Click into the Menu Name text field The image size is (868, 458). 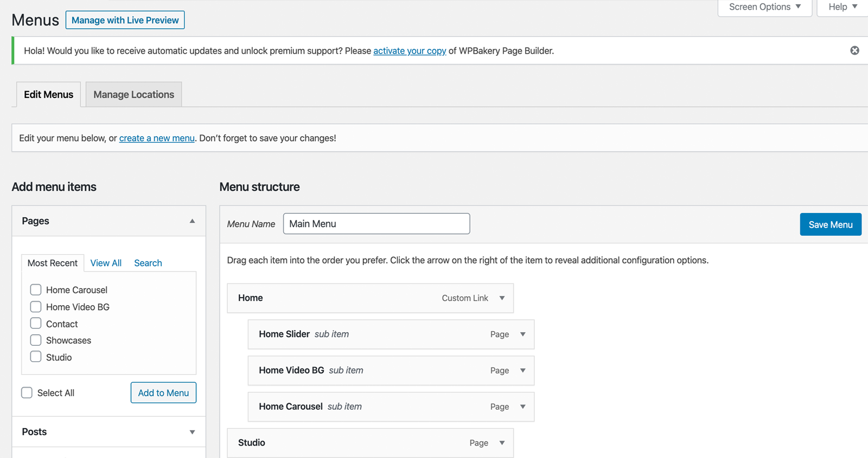point(376,224)
